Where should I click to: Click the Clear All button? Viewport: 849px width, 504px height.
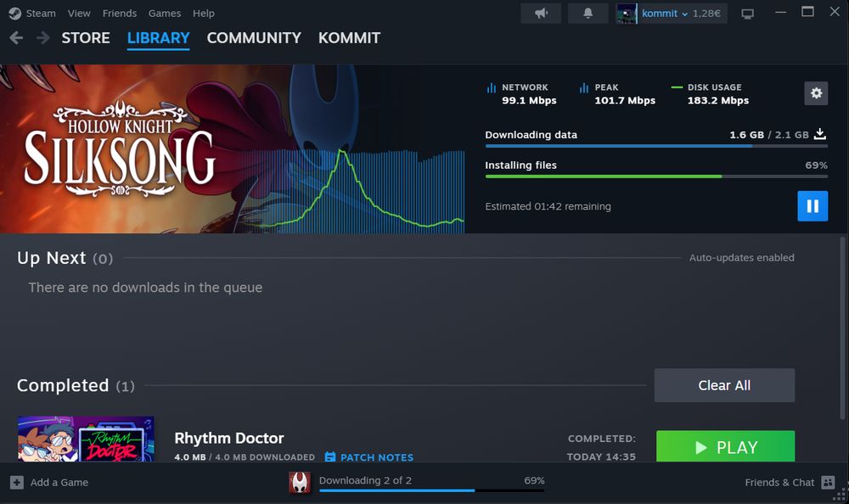[724, 385]
